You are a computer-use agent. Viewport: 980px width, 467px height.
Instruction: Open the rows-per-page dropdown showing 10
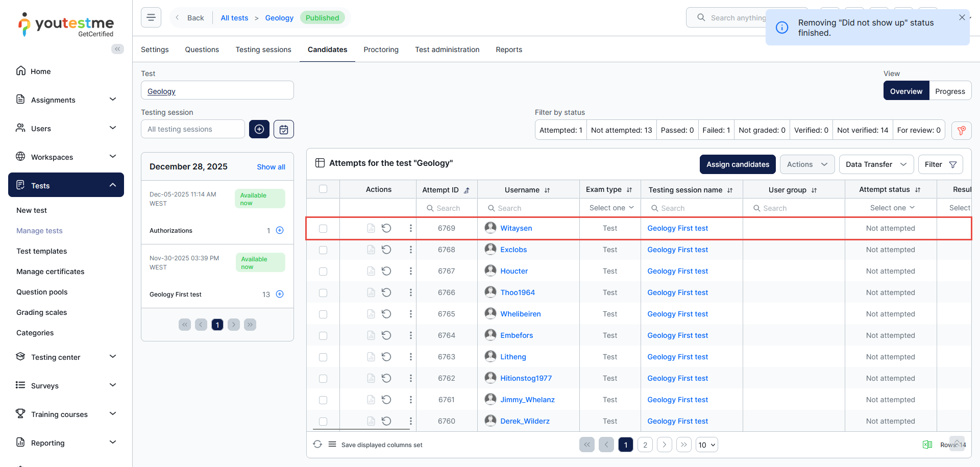coord(706,445)
